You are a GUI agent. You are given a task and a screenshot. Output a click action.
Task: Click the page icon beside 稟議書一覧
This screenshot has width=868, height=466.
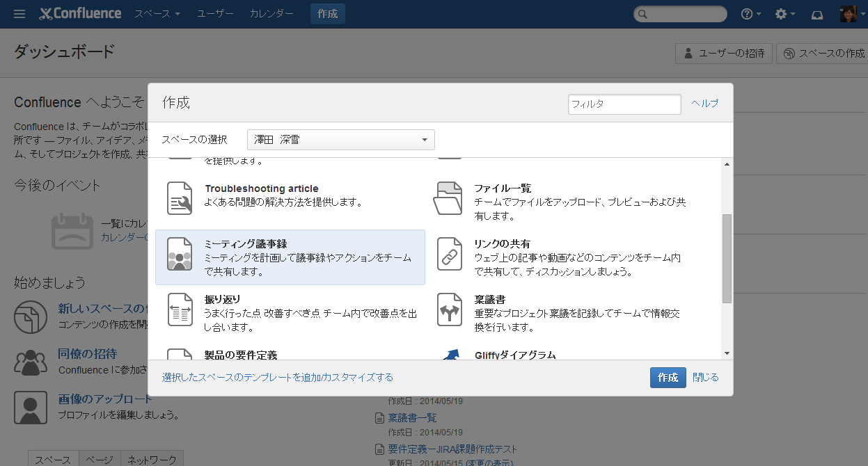pos(379,418)
